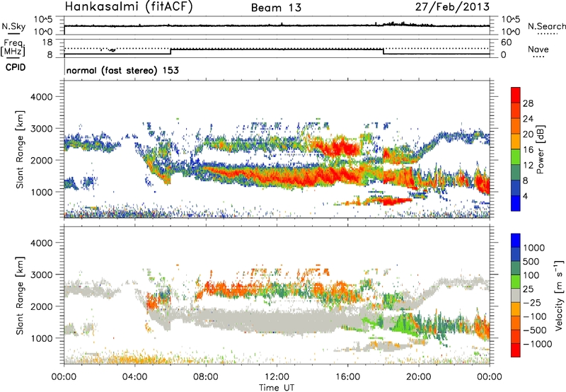Viewport: 566px width, 392px height.
Task: Click velocity colorbar value 100
Action: 531,275
